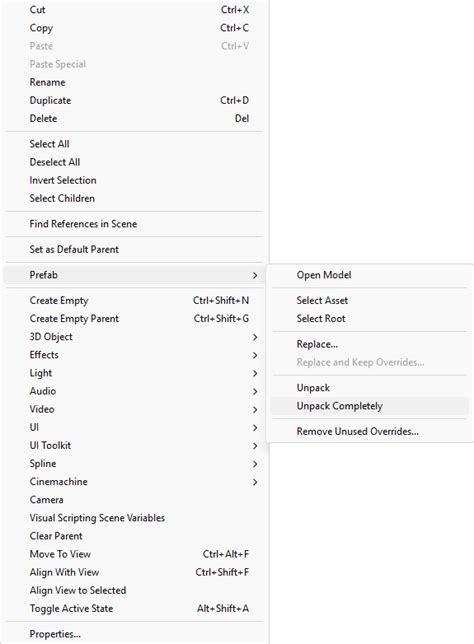
Task: Click Select All
Action: point(134,144)
